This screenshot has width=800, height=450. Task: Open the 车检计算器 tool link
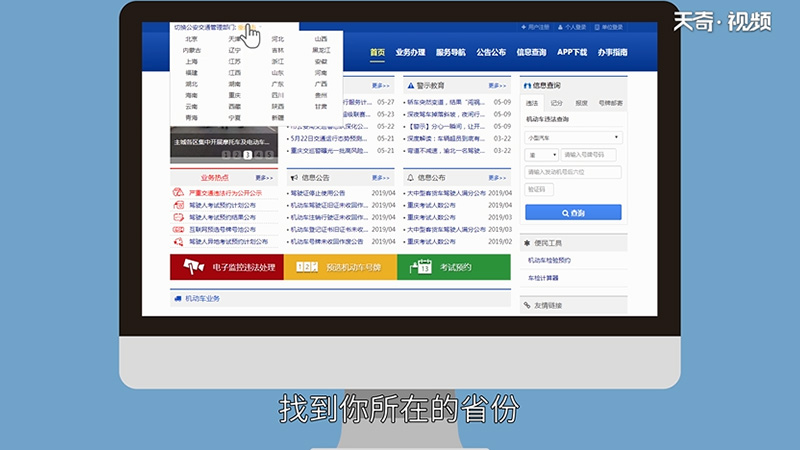[543, 278]
